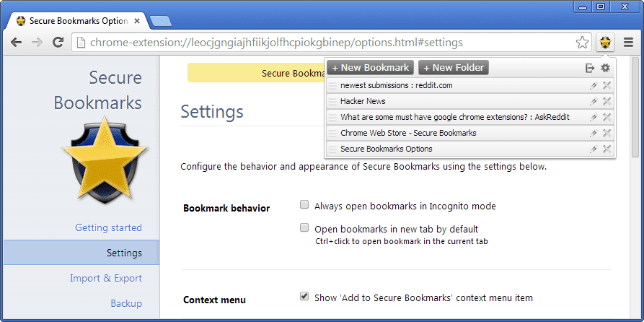Check Open bookmarks in new tab by default
The height and width of the screenshot is (322, 644).
304,227
